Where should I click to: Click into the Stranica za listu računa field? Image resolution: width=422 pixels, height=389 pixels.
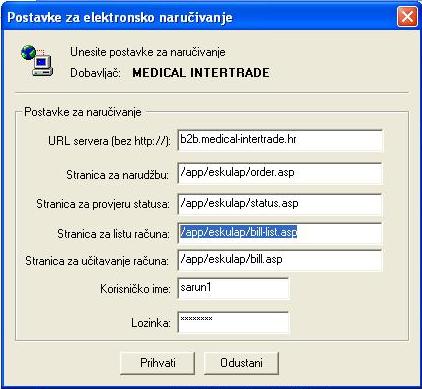point(280,233)
